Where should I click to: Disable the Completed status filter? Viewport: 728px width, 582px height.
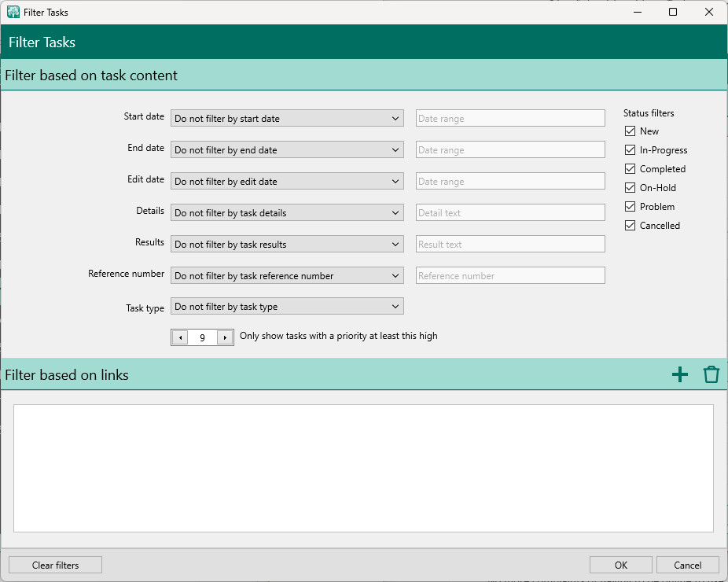(x=630, y=169)
